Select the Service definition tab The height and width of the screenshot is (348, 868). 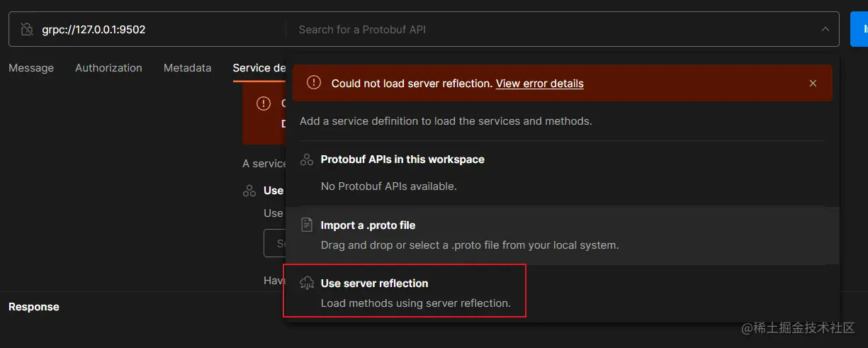[x=259, y=68]
